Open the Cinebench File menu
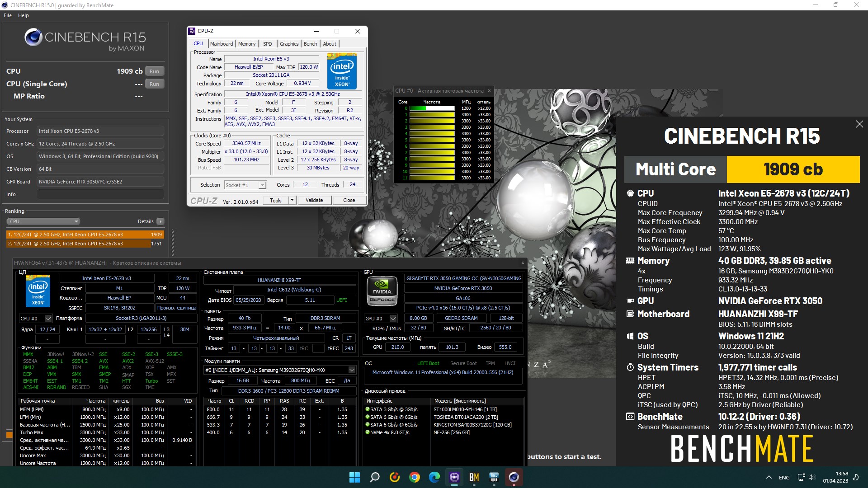The width and height of the screenshot is (868, 488). (8, 15)
